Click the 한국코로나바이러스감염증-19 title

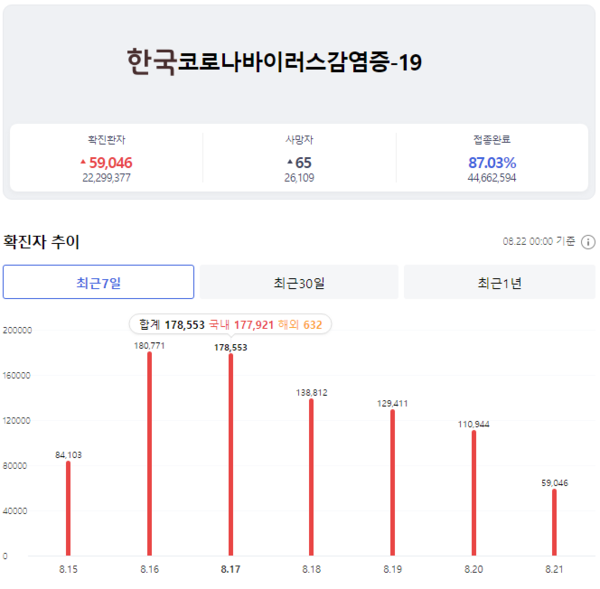click(x=274, y=61)
